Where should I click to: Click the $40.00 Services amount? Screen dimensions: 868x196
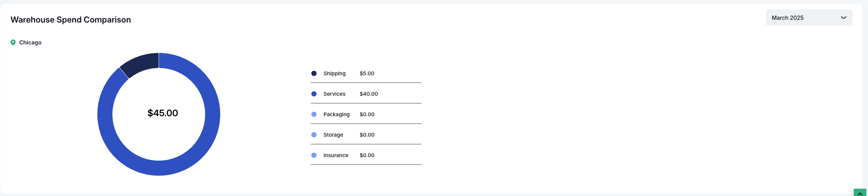369,94
